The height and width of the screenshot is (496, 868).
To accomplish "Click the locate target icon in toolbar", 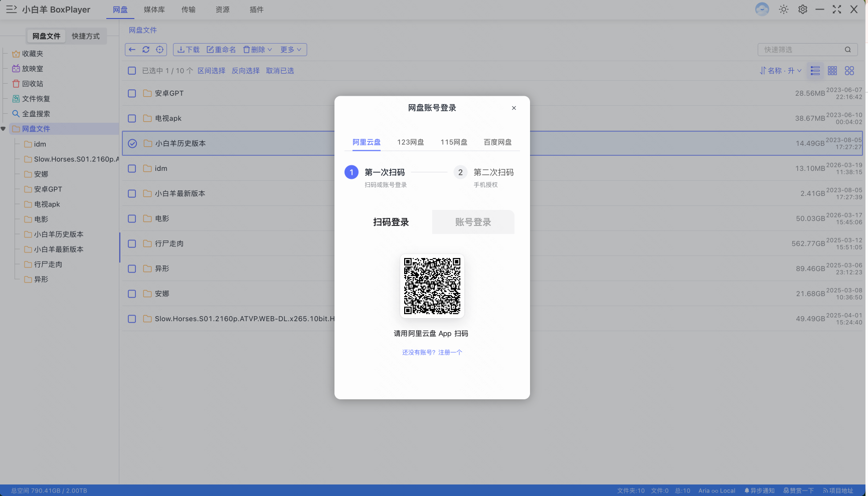I will pos(159,50).
